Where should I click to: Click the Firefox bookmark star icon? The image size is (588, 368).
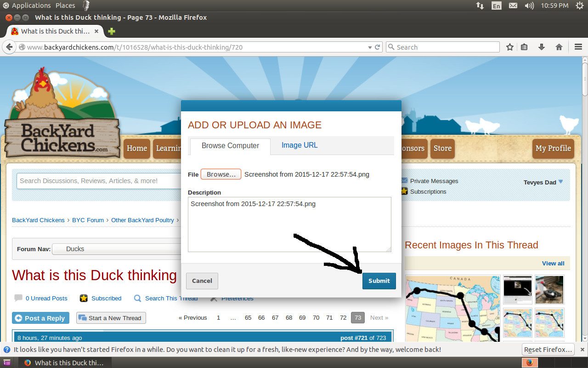tap(509, 47)
